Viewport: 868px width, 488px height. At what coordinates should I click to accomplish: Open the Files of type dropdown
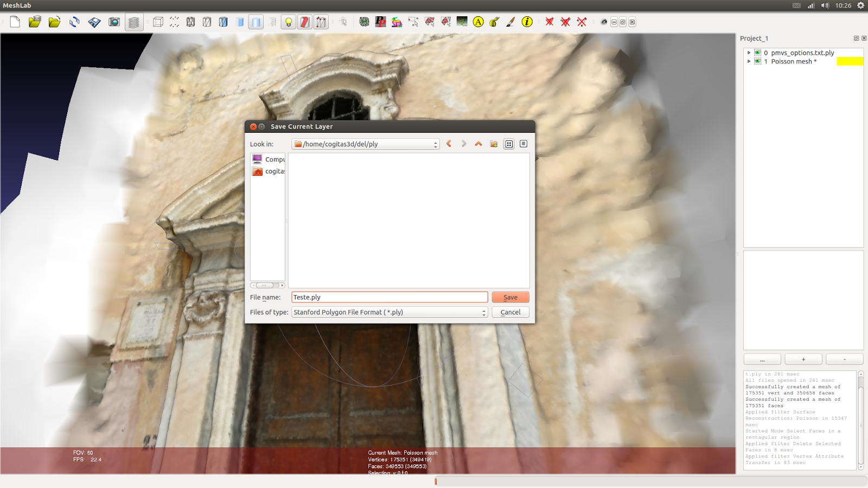[390, 312]
